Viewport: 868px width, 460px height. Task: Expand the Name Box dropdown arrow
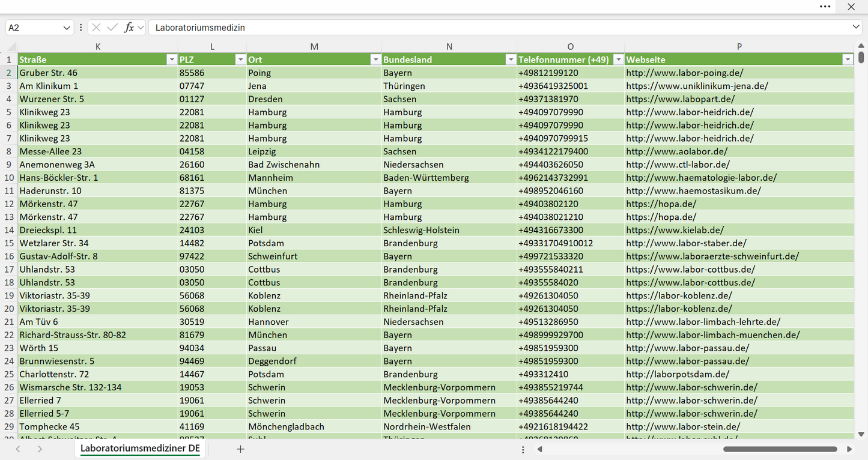point(67,28)
